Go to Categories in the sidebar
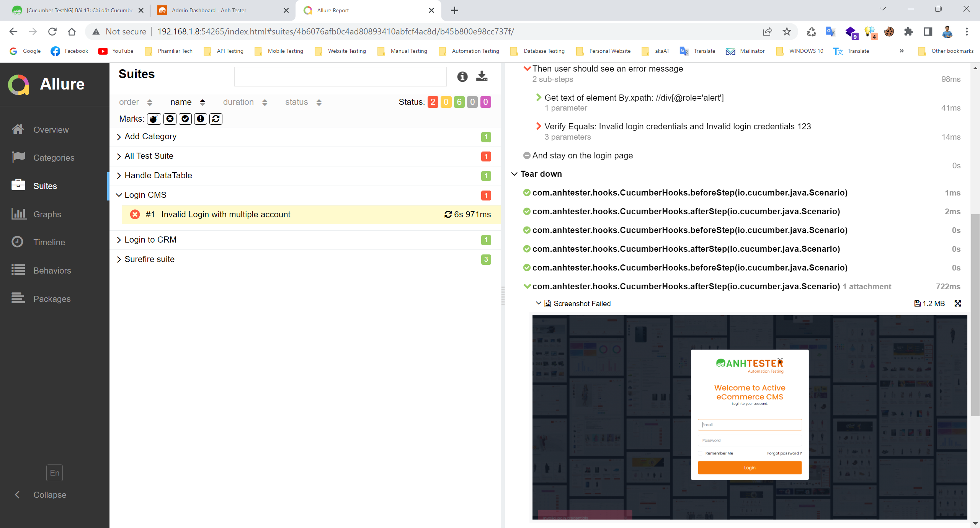Screen dimensions: 980x528 [x=54, y=158]
